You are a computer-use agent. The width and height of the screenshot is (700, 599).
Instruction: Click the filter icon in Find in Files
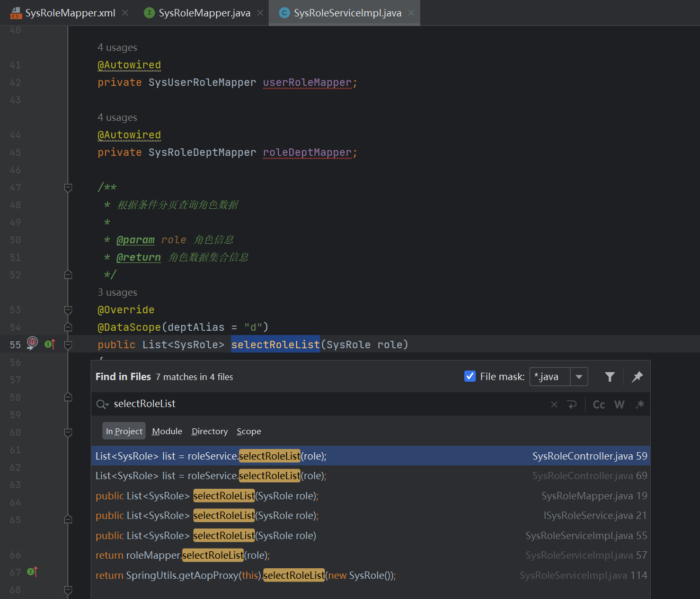(609, 377)
